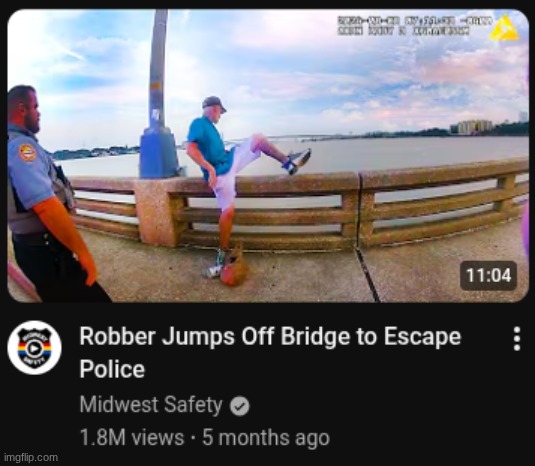Click the blue lamp post base
The height and width of the screenshot is (466, 535).
point(159,152)
